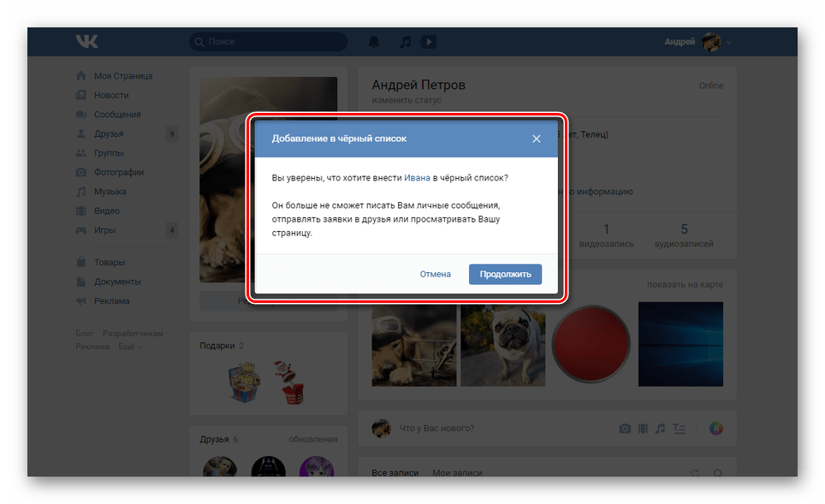This screenshot has height=504, width=825.
Task: Add article using text icon in post box
Action: pyautogui.click(x=680, y=429)
